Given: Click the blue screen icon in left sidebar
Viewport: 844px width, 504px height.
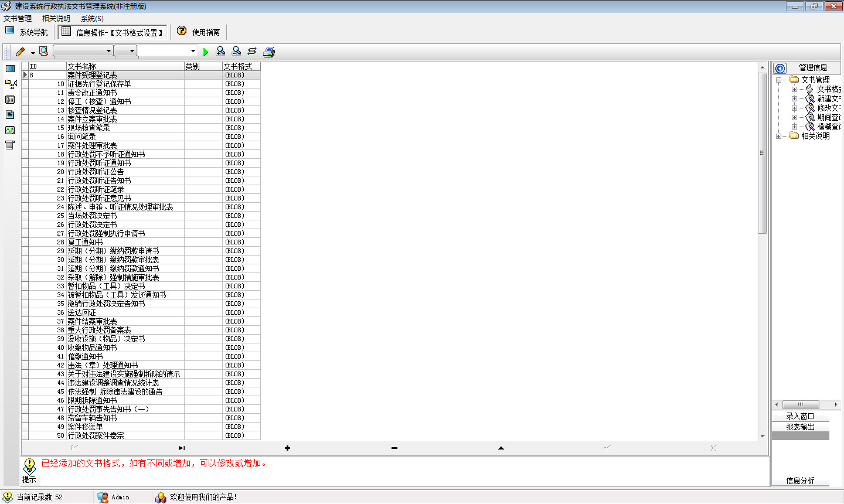Looking at the screenshot, I should pyautogui.click(x=10, y=69).
